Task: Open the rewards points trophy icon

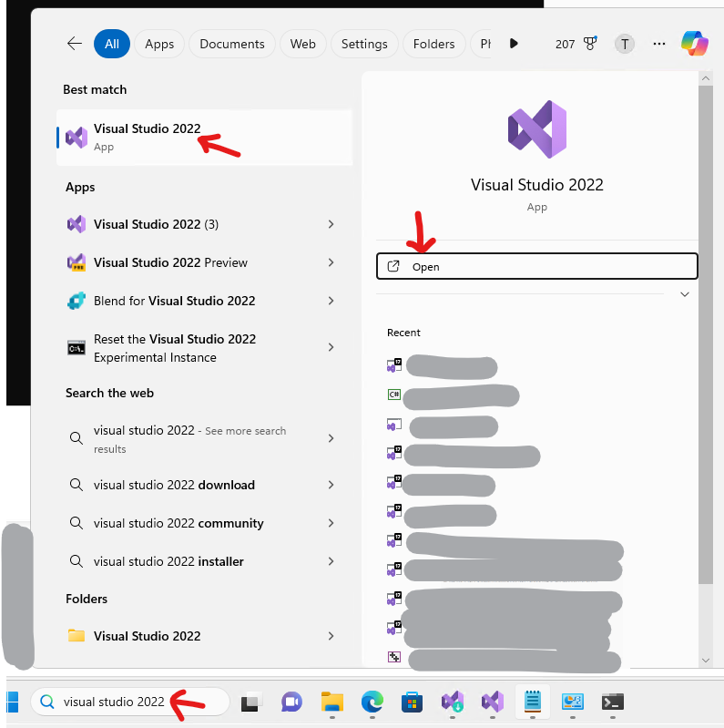Action: [x=590, y=44]
